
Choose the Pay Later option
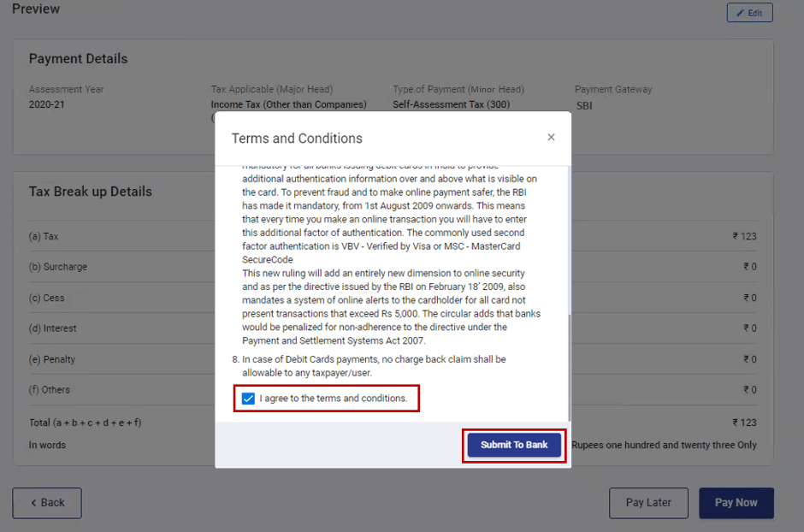[x=648, y=503]
